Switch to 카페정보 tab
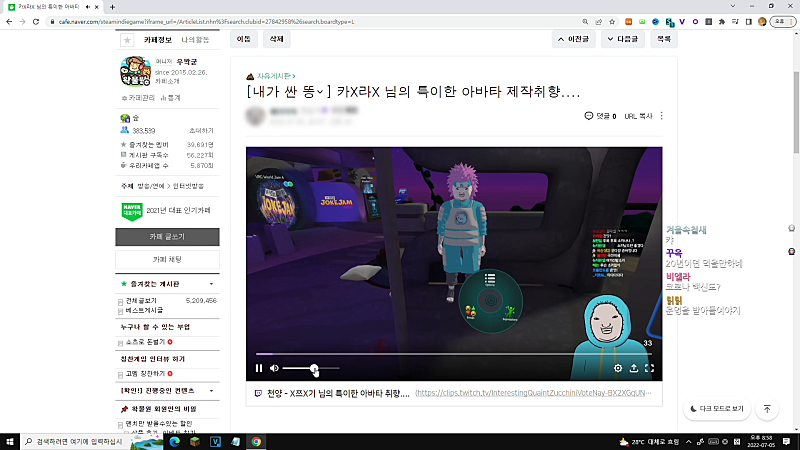 158,40
